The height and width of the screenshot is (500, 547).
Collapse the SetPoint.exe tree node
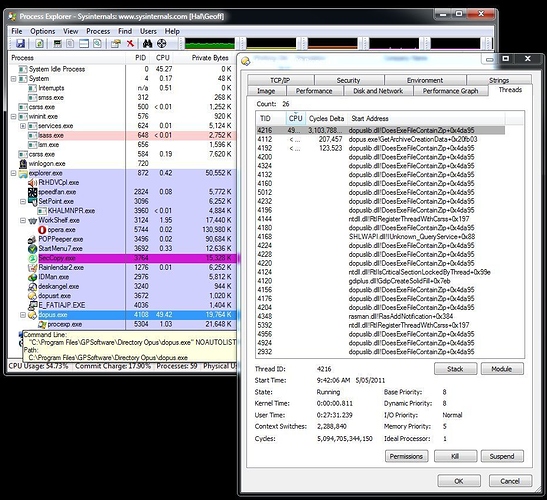click(x=23, y=202)
